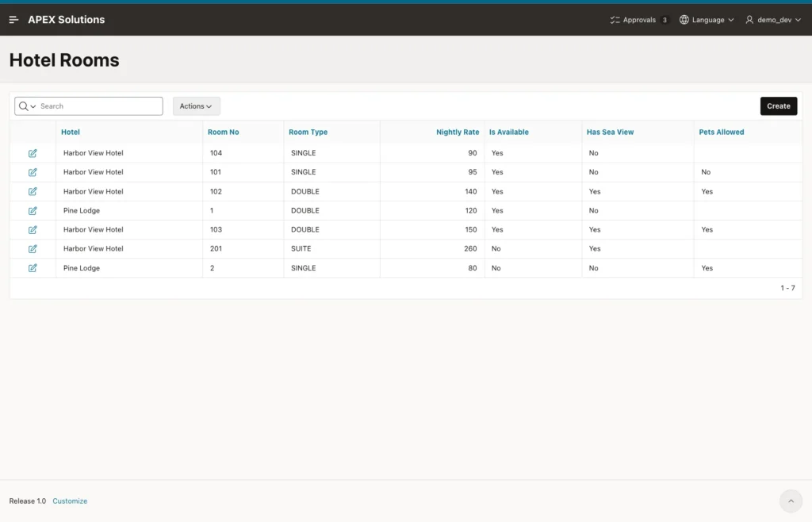Edit the Harbor View Hotel room 201 row
Screen dimensions: 812x522
33,249
